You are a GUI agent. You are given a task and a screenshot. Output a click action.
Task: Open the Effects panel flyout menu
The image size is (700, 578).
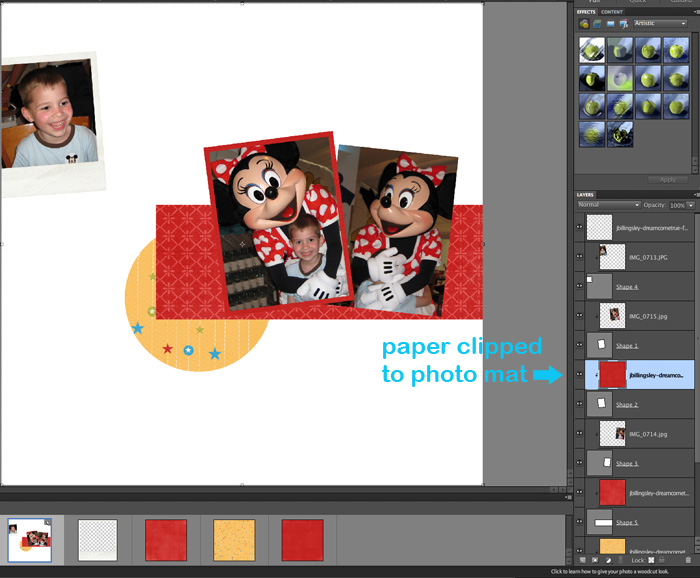[x=697, y=12]
